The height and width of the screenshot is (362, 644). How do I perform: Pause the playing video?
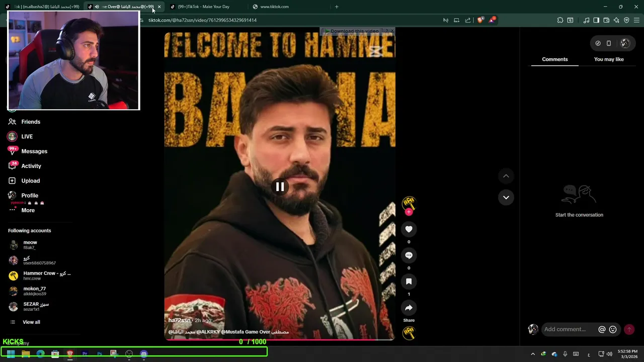tap(280, 187)
